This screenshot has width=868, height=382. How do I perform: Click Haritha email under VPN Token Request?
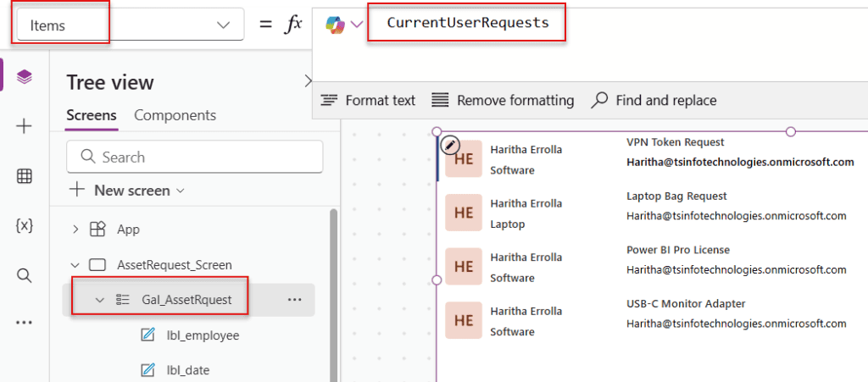coord(740,162)
